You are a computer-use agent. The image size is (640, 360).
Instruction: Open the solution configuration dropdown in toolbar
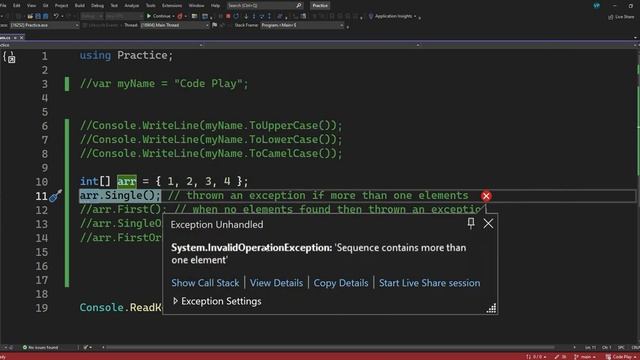click(x=91, y=16)
